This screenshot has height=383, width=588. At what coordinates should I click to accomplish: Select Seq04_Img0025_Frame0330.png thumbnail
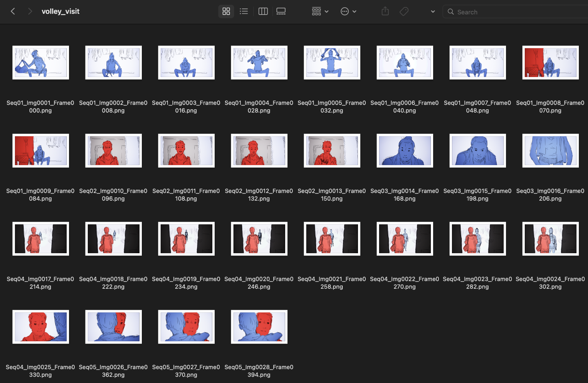coord(41,327)
